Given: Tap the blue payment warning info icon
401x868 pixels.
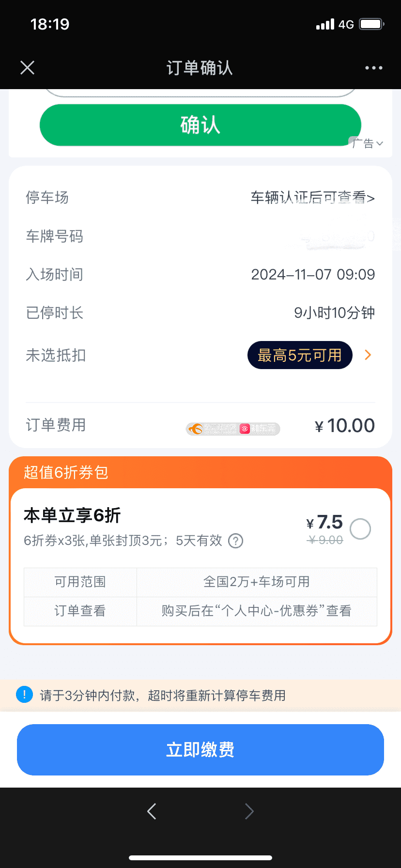Looking at the screenshot, I should (24, 695).
